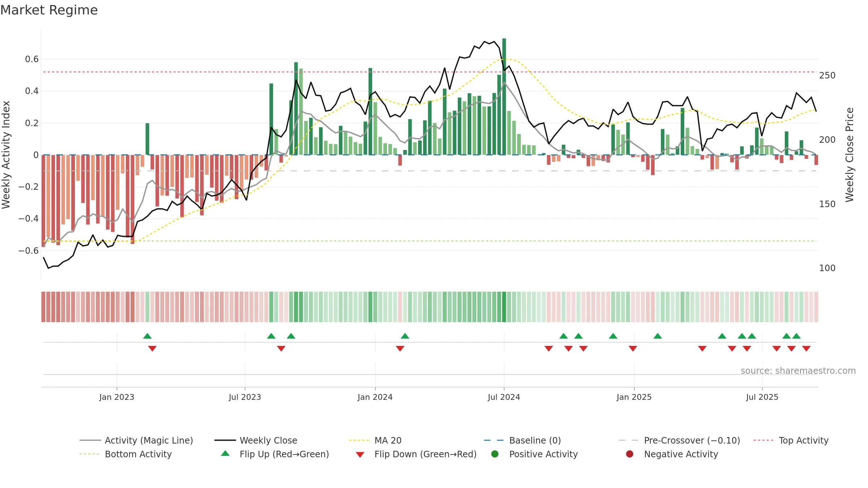Click the pink dotted Top Activity legend line
The width and height of the screenshot is (868, 488).
(763, 440)
